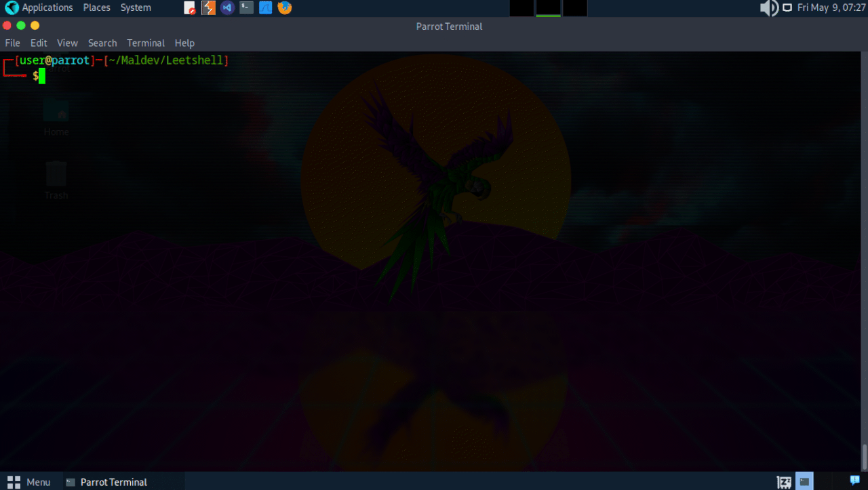This screenshot has height=490, width=868.
Task: Launch Wireshark from the top panel
Action: pyautogui.click(x=264, y=7)
